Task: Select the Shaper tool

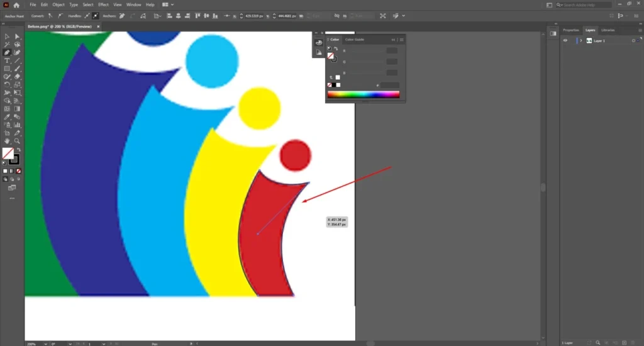Action: click(x=7, y=77)
